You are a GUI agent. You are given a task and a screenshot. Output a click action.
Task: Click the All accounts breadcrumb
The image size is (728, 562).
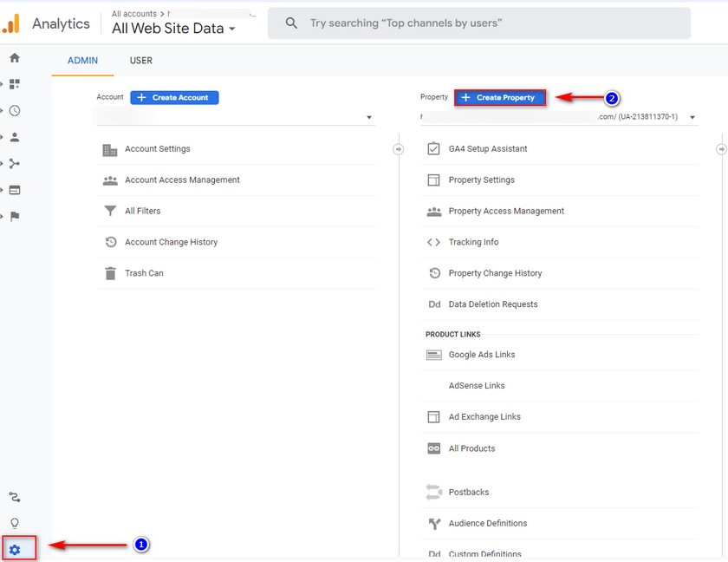point(133,14)
